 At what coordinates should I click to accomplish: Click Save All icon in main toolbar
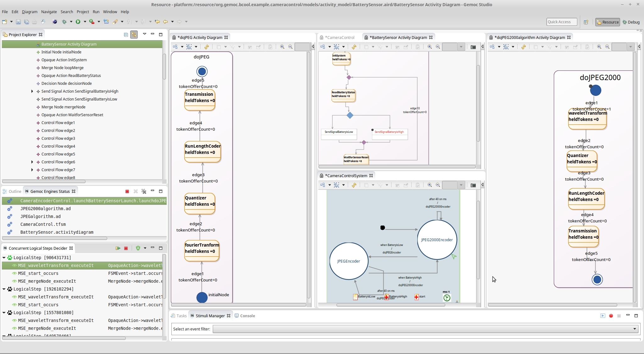[x=26, y=22]
